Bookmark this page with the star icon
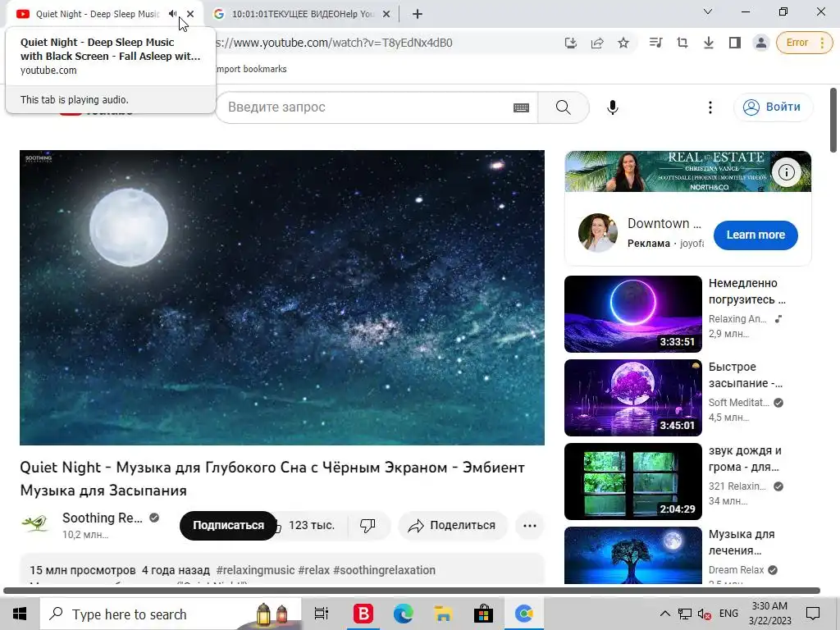Viewport: 840px width, 630px height. [623, 43]
